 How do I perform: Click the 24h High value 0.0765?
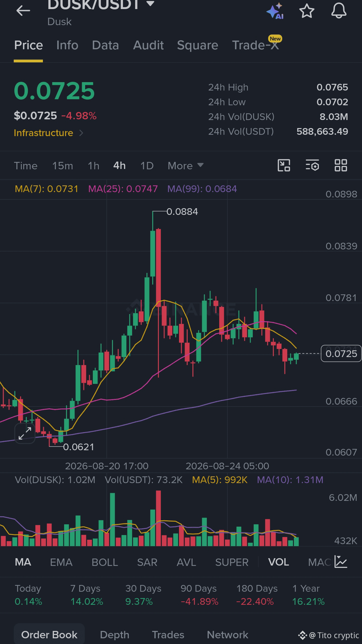point(332,87)
